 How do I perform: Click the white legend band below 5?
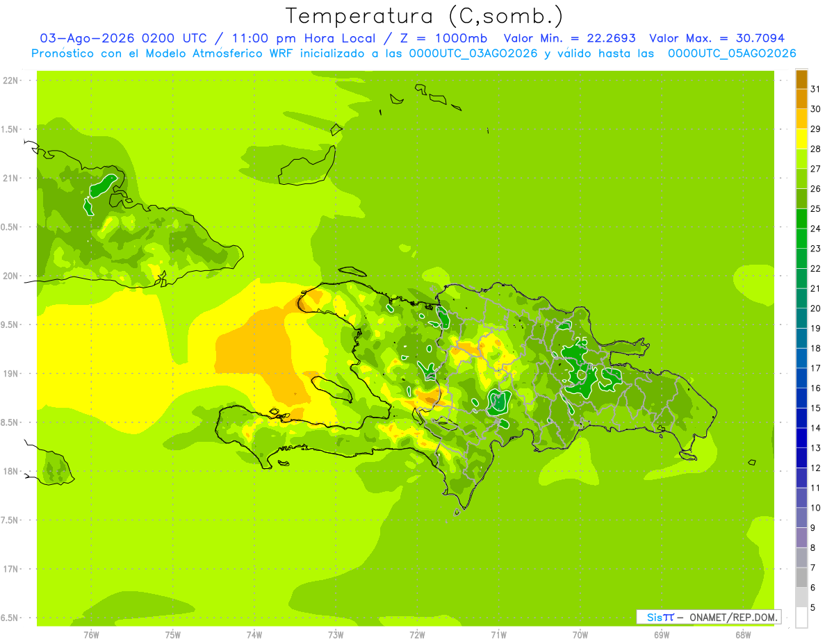tap(801, 618)
